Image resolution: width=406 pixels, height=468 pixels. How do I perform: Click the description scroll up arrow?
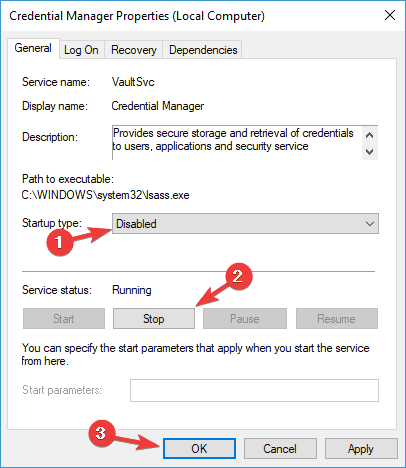click(369, 135)
